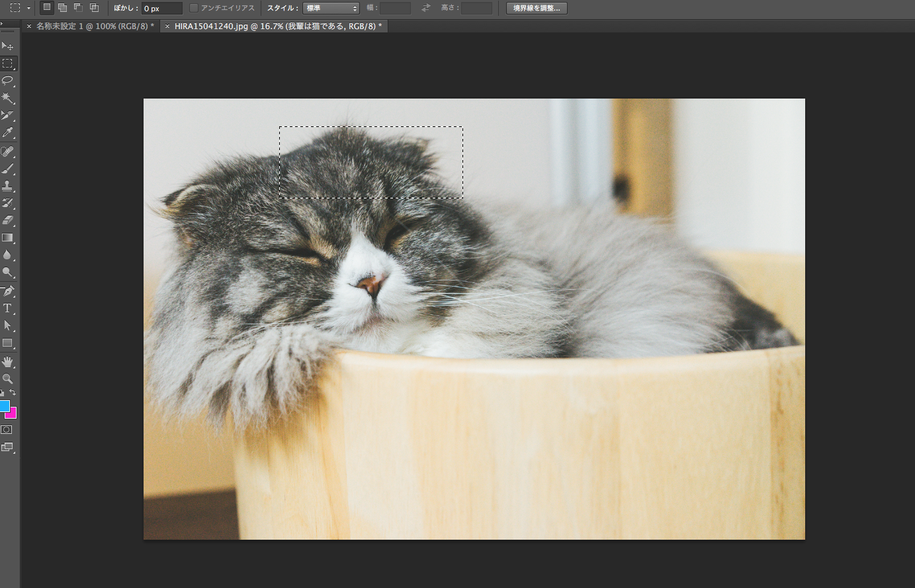Open the tool preset picker arrow
915x588 pixels.
tap(28, 9)
